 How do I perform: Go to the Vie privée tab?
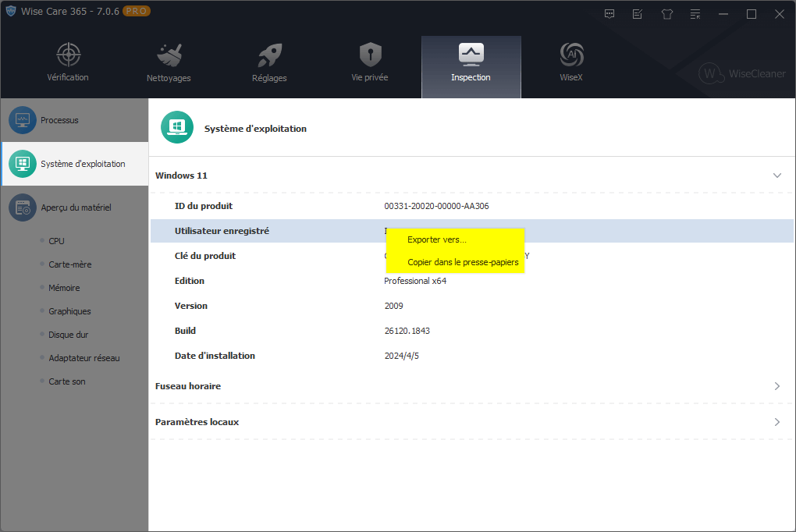click(370, 66)
